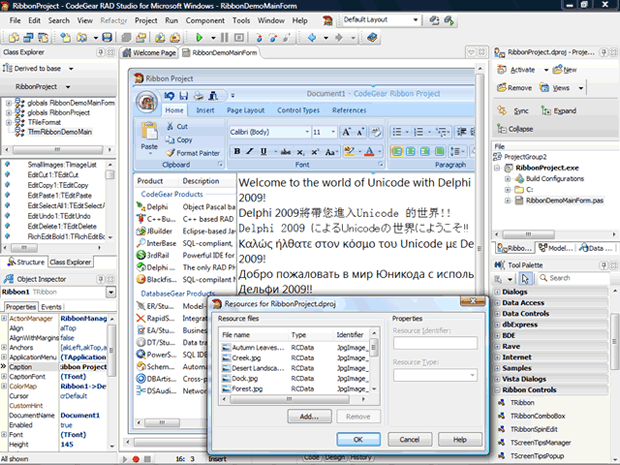Toggle Underline formatting in ribbon Font group

(x=265, y=151)
